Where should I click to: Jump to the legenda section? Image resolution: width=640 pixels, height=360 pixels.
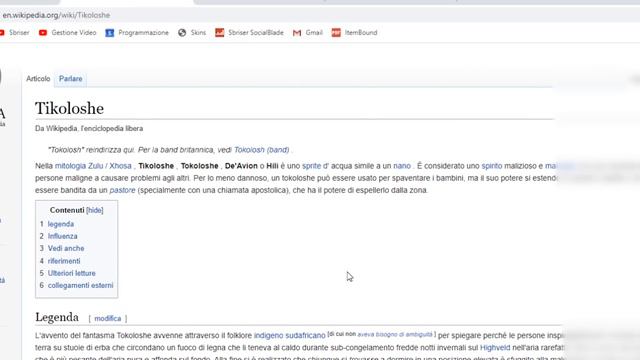61,224
